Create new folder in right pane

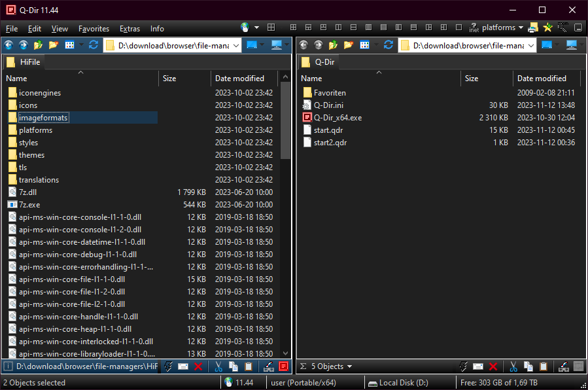point(348,45)
